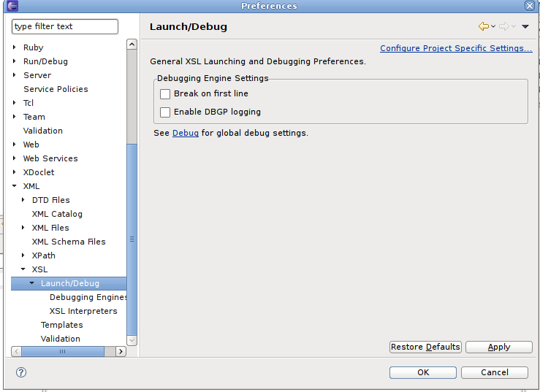The height and width of the screenshot is (392, 540).
Task: Click the back navigation arrow icon
Action: pyautogui.click(x=483, y=27)
